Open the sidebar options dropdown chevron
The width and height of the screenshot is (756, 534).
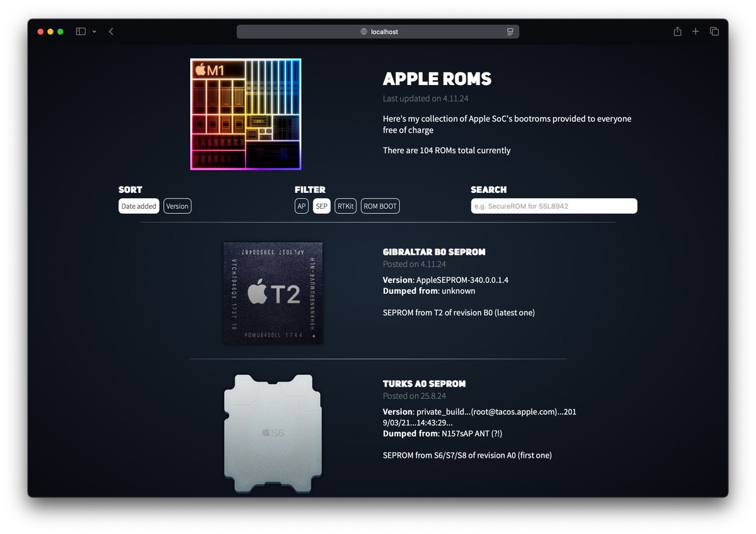(94, 32)
